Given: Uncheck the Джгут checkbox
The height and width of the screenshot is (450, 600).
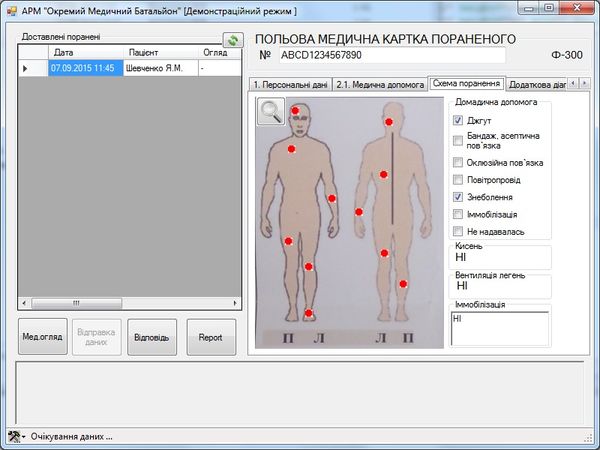Looking at the screenshot, I should click(x=458, y=121).
